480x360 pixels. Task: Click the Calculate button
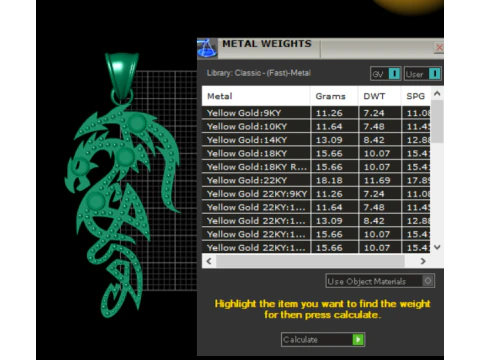tap(323, 340)
